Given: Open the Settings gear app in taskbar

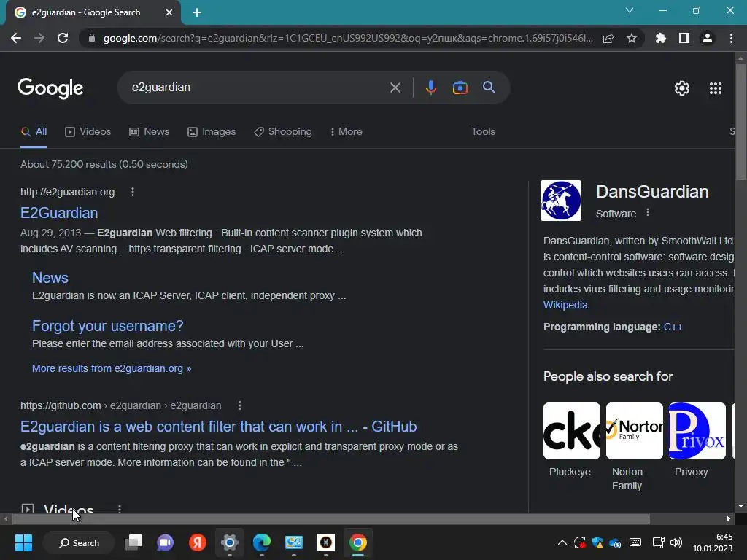Looking at the screenshot, I should [x=230, y=542].
